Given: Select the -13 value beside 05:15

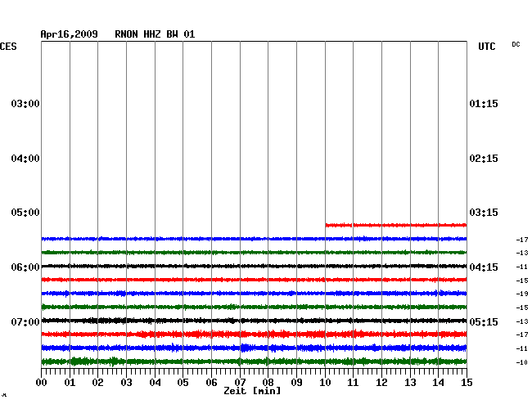Looking at the screenshot, I should point(522,321).
